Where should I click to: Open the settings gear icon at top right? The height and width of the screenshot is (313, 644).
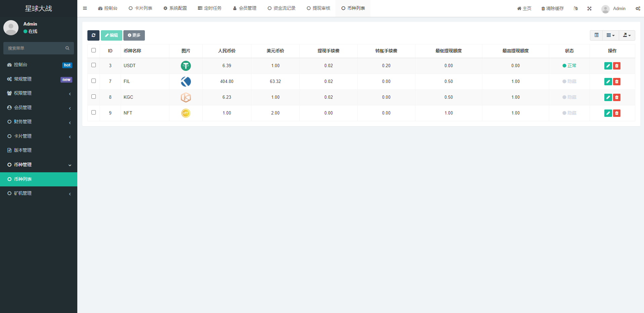tap(638, 8)
